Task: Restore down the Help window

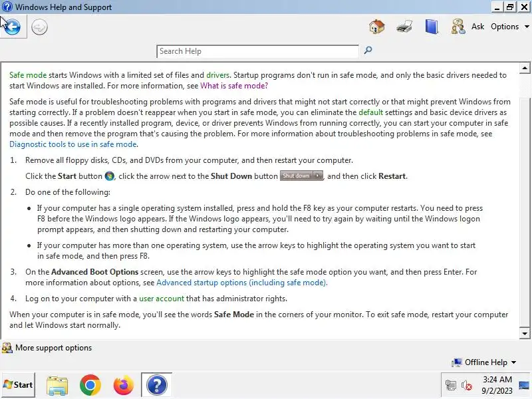Action: click(x=510, y=7)
